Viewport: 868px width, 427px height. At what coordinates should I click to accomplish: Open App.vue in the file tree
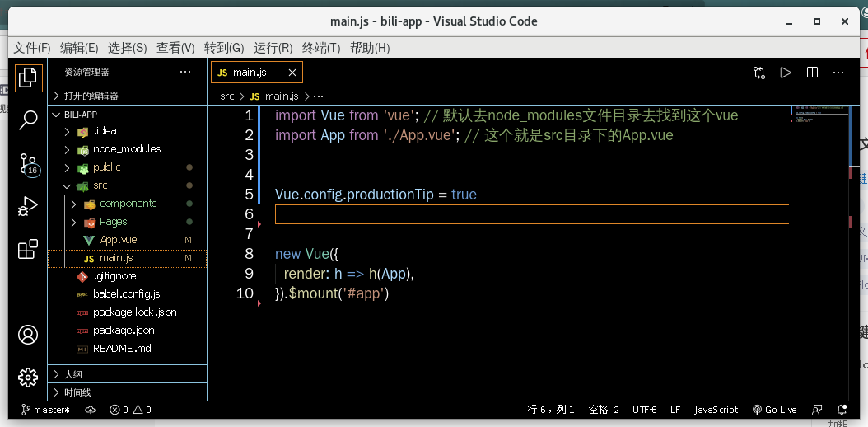click(128, 240)
